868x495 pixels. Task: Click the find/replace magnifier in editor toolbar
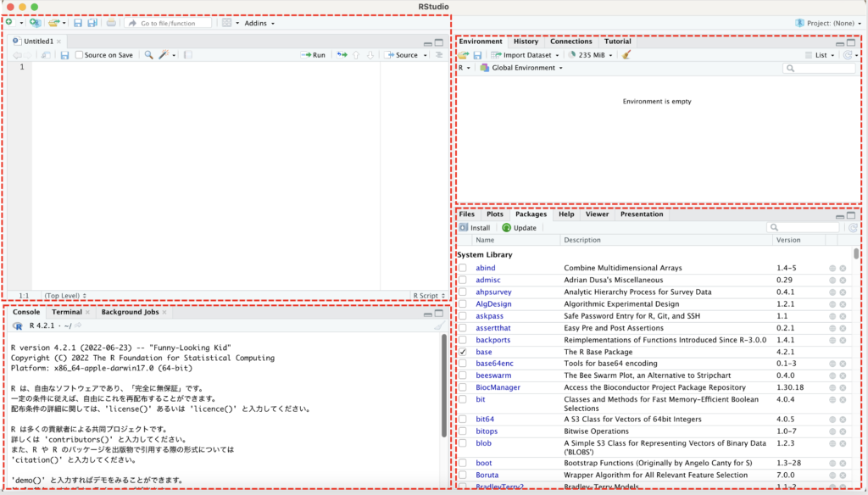148,55
